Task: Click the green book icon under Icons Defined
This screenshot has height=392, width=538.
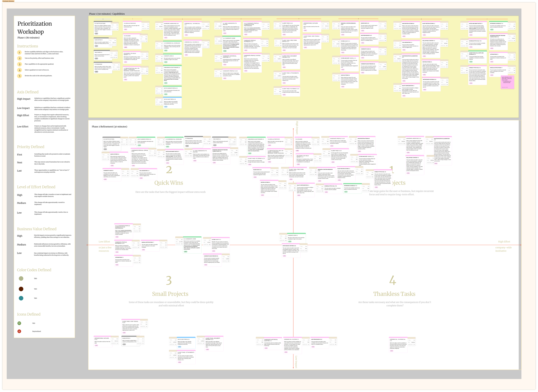Action: coord(19,323)
